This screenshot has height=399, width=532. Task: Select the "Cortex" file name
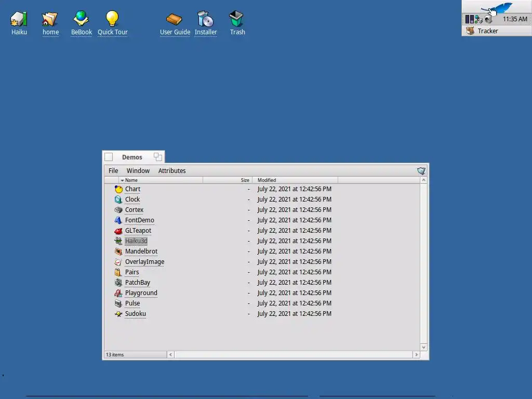(135, 210)
